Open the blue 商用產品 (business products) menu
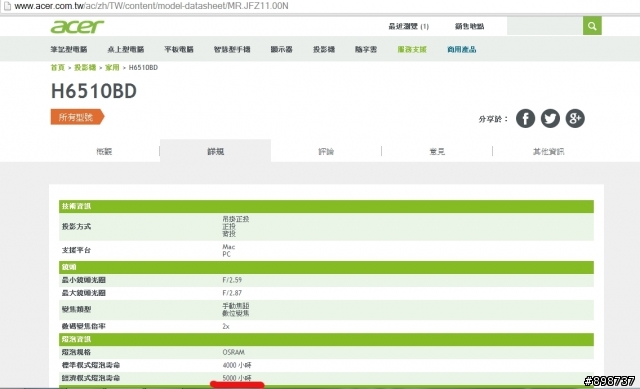 (462, 49)
